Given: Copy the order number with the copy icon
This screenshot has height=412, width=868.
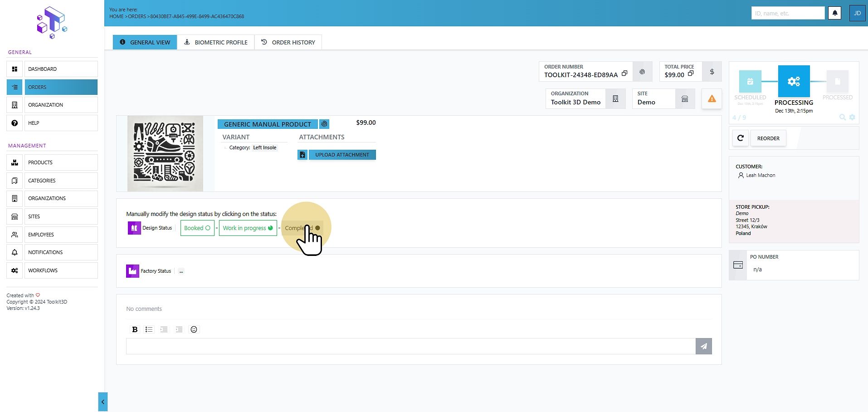Looking at the screenshot, I should point(624,74).
